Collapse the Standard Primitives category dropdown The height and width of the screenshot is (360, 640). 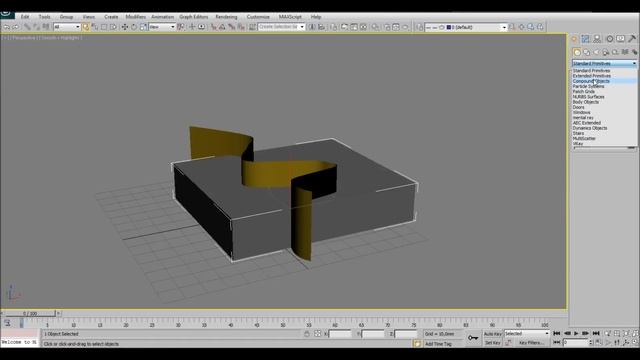pos(604,63)
